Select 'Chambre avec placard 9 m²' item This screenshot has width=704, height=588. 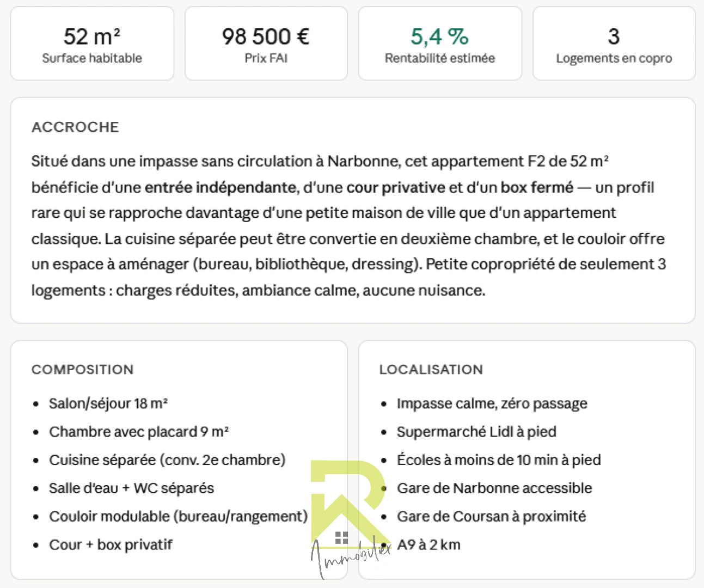click(139, 432)
